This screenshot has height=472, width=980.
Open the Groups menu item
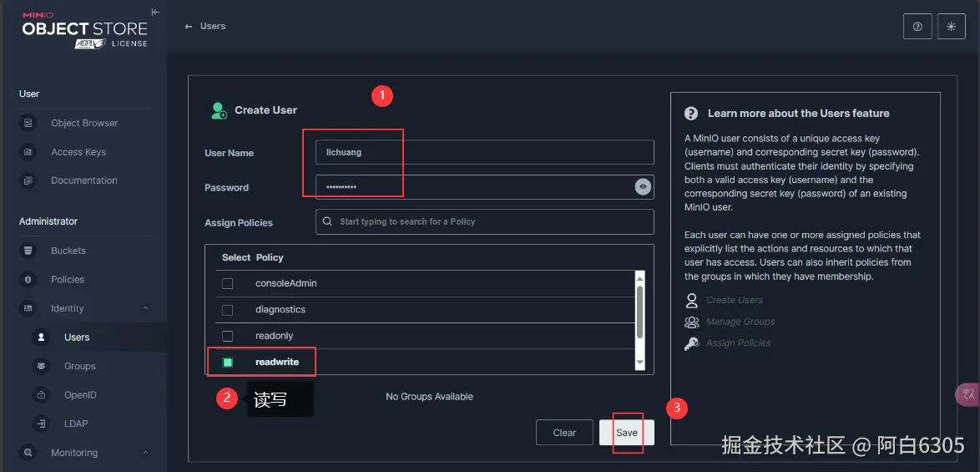coord(80,366)
